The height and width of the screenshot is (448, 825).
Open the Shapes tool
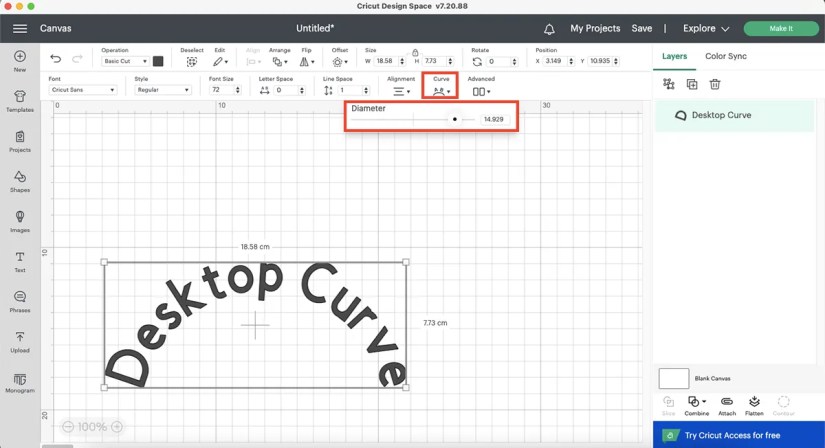pyautogui.click(x=20, y=181)
